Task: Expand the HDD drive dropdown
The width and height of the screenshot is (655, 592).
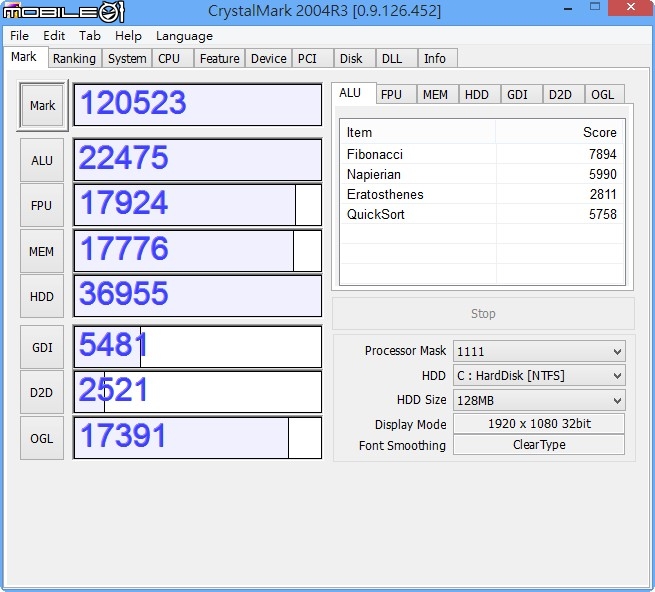Action: click(539, 376)
